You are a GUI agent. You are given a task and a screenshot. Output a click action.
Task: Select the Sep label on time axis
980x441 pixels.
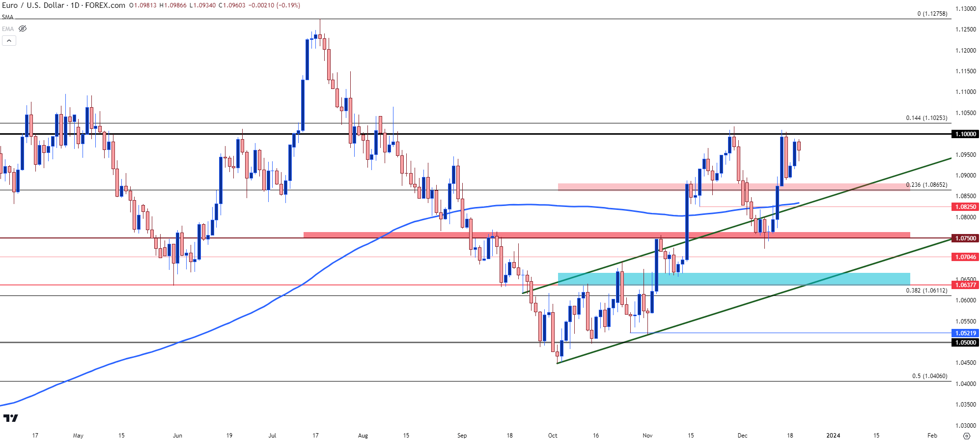click(x=462, y=436)
